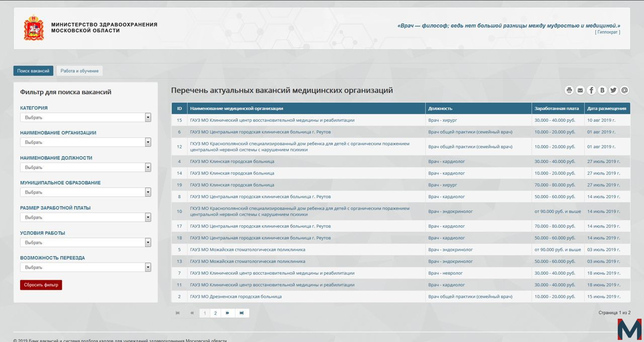Switch to Поиск вакансий tab
Image resolution: width=644 pixels, height=342 pixels.
[x=33, y=71]
